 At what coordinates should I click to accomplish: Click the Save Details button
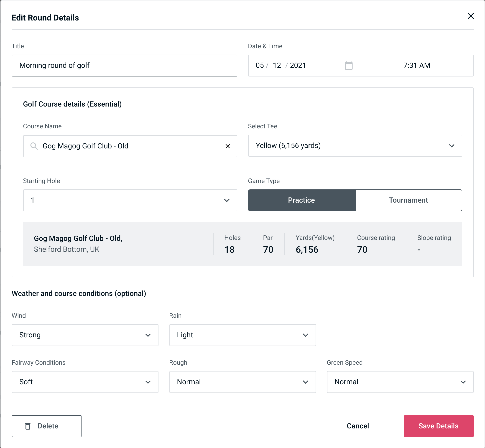pos(438,426)
